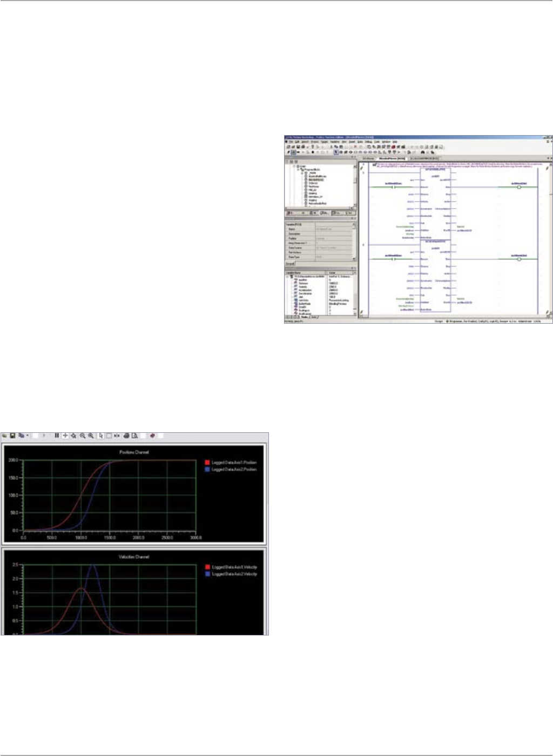
Task: Click the project tree vertical scrollbar
Action: (355, 184)
